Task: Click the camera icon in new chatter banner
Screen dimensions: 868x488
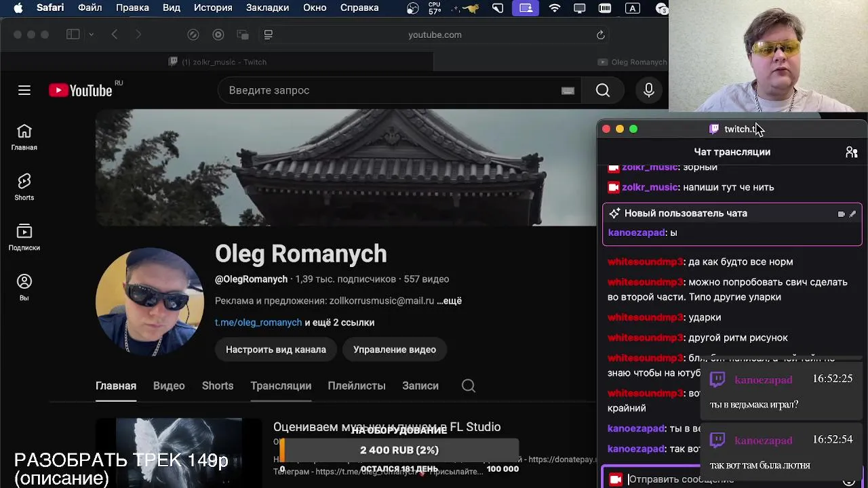Action: pos(842,214)
